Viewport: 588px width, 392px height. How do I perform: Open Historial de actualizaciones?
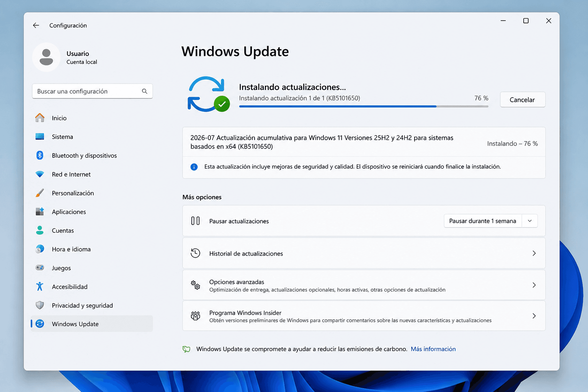364,253
